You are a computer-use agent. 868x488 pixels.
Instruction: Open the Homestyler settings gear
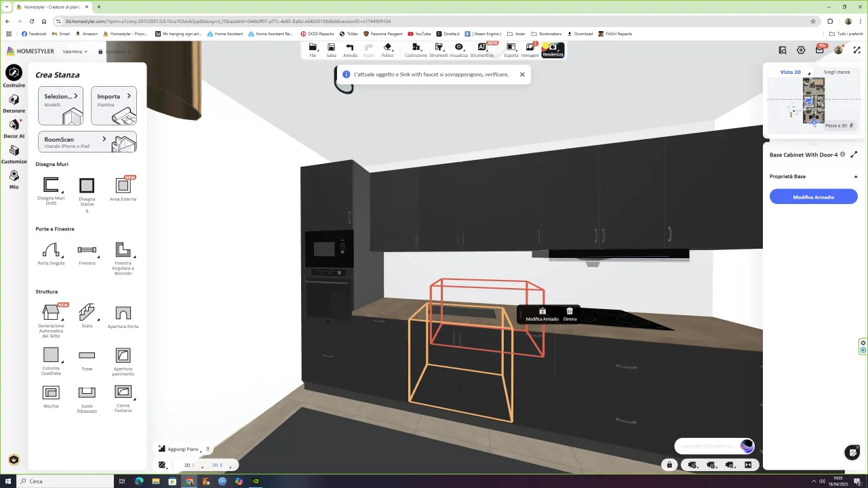tap(801, 50)
